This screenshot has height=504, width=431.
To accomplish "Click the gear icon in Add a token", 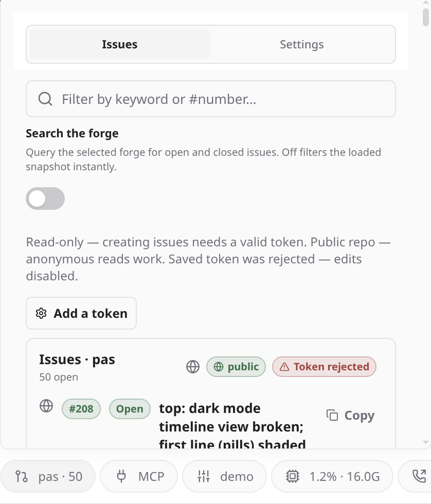I will [x=41, y=313].
